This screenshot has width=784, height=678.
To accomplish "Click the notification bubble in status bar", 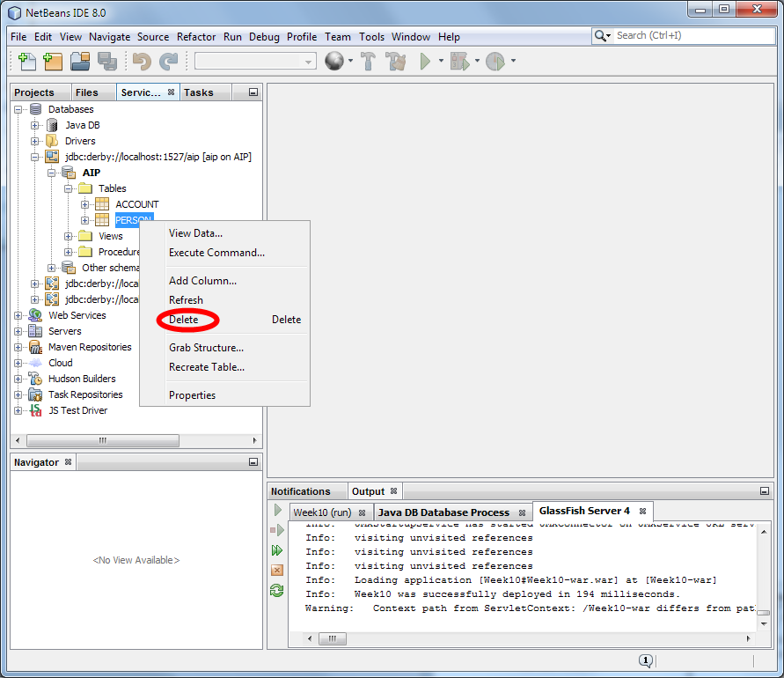I will pos(646,661).
